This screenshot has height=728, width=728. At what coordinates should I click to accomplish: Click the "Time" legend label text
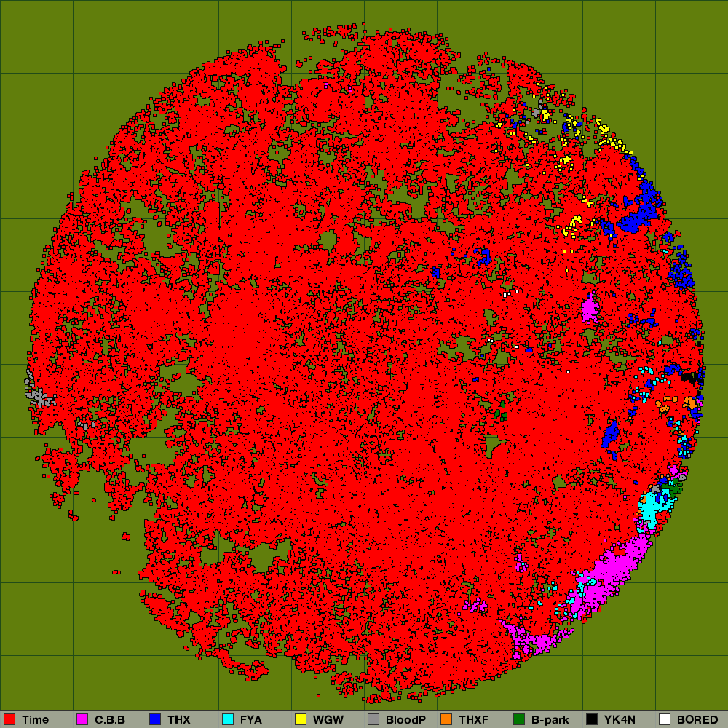[x=35, y=720]
